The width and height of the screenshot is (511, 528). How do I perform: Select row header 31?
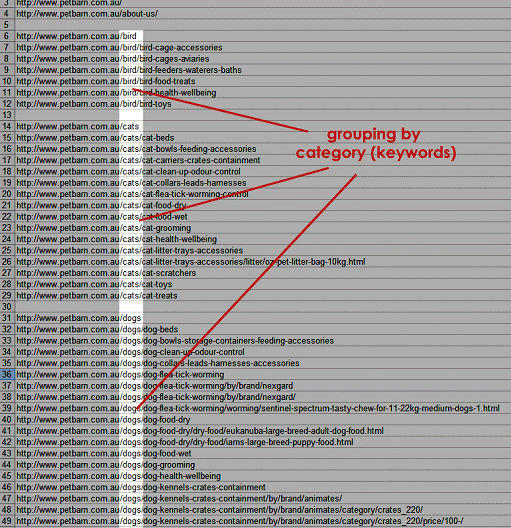pyautogui.click(x=7, y=318)
